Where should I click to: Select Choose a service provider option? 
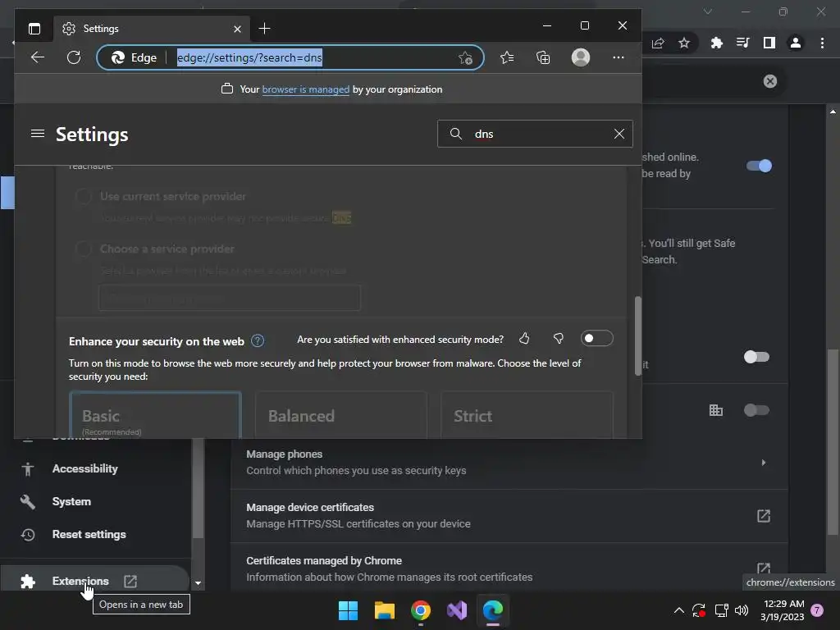[x=83, y=249]
